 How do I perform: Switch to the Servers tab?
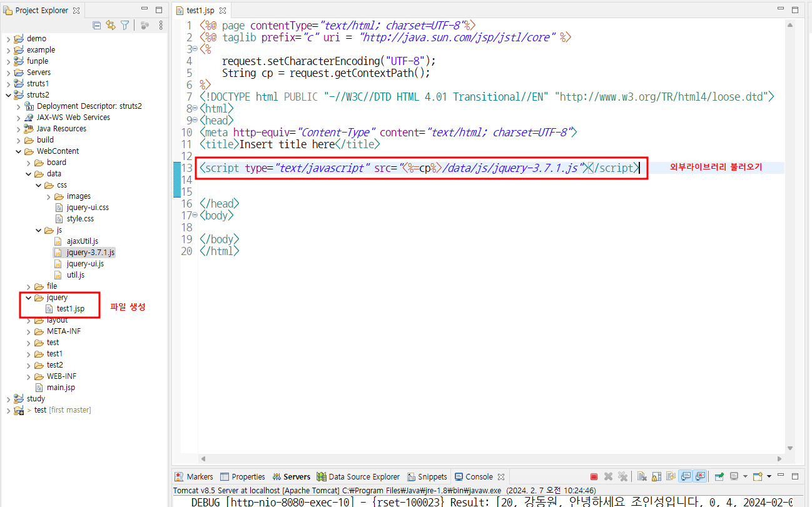(x=291, y=476)
